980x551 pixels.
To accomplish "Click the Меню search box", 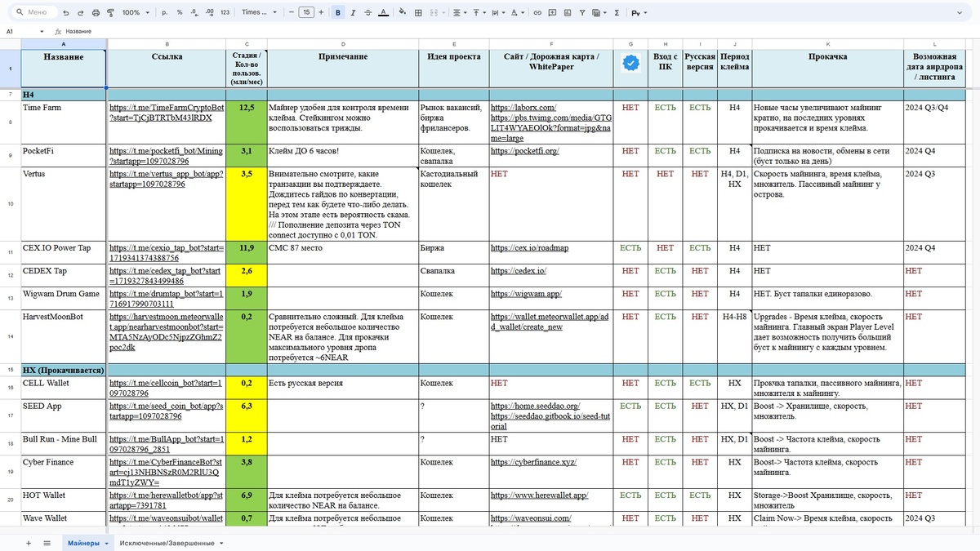I will (36, 12).
